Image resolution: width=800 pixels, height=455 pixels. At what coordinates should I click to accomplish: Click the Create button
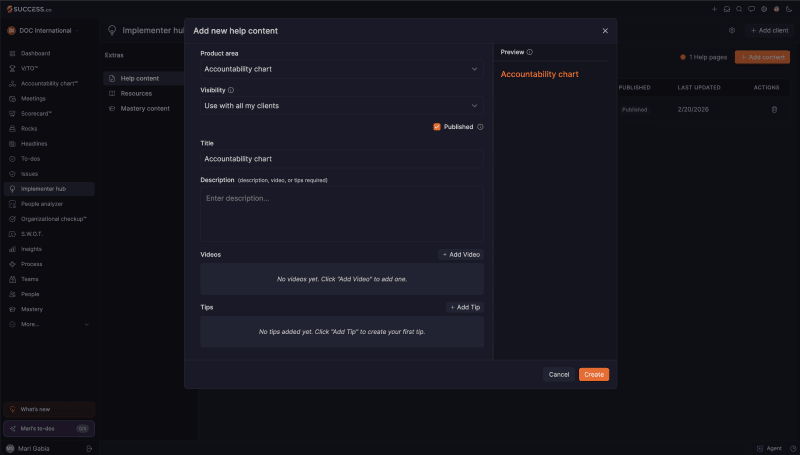(594, 374)
